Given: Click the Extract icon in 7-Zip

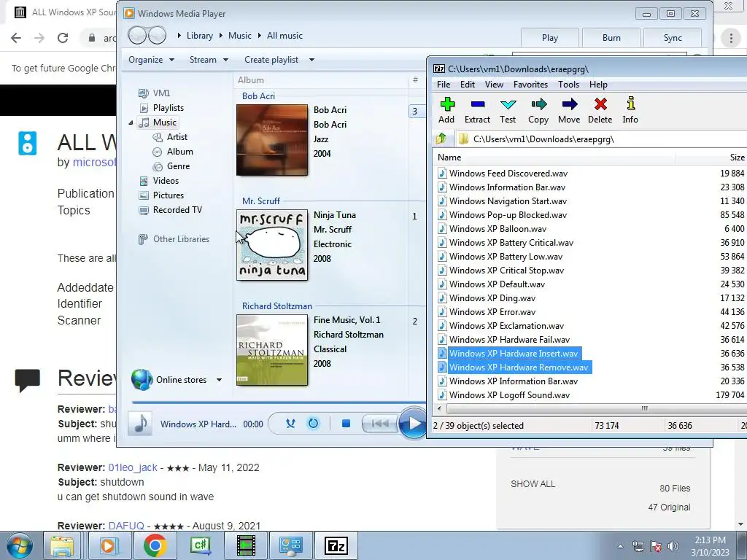Looking at the screenshot, I should coord(477,104).
